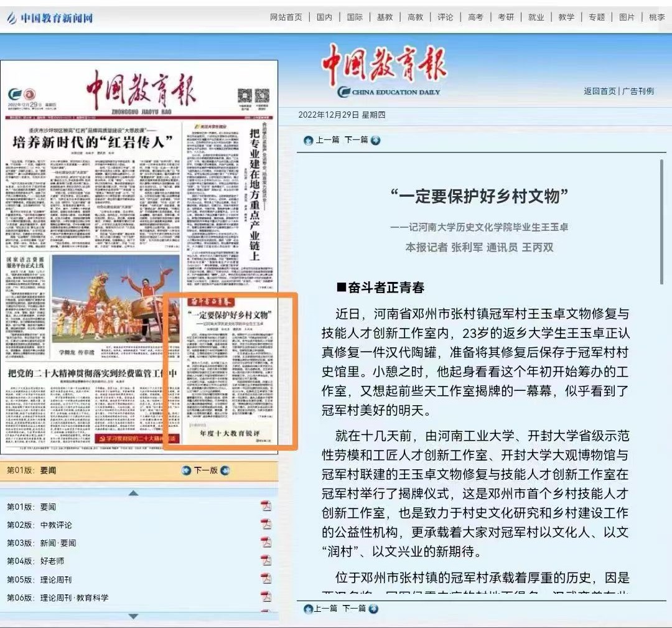Image resolution: width=672 pixels, height=628 pixels.
Task: Click 中国教育新闻网 logo at top left
Action: click(50, 18)
